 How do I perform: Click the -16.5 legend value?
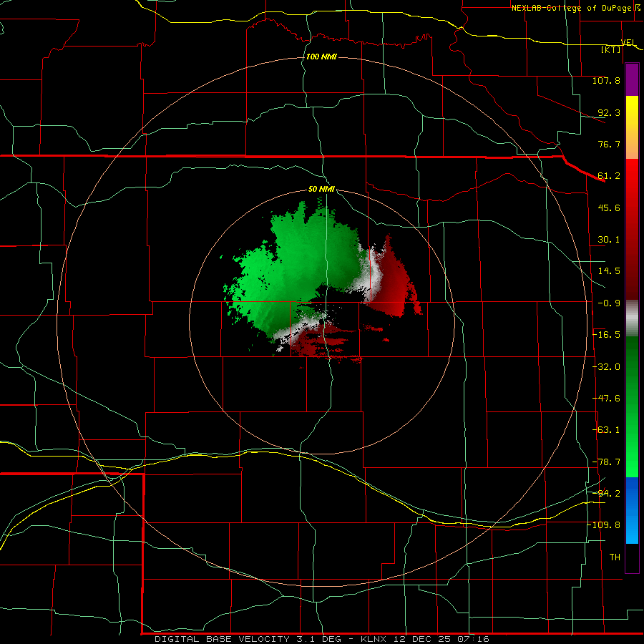coord(606,335)
